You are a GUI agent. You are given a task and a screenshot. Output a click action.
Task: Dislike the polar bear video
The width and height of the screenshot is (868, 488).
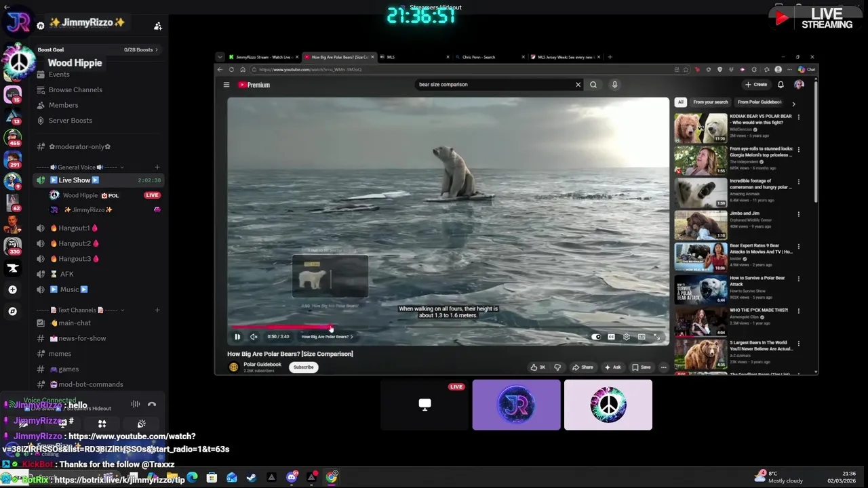(557, 367)
